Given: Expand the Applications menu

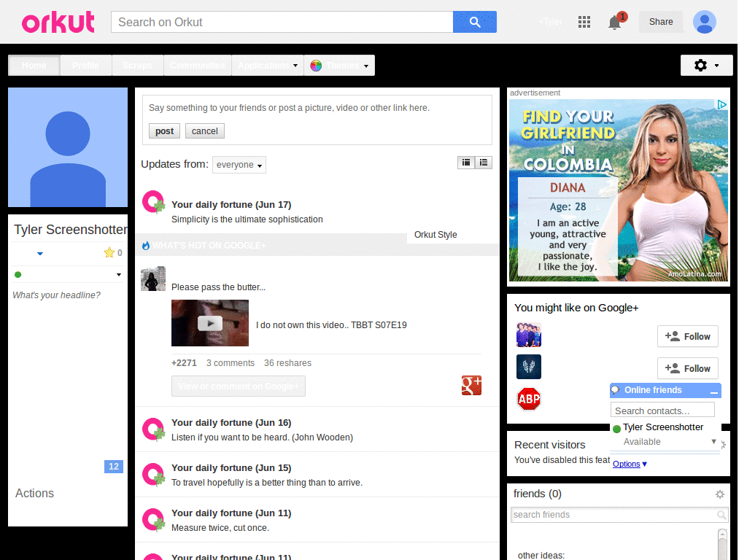Looking at the screenshot, I should click(267, 65).
